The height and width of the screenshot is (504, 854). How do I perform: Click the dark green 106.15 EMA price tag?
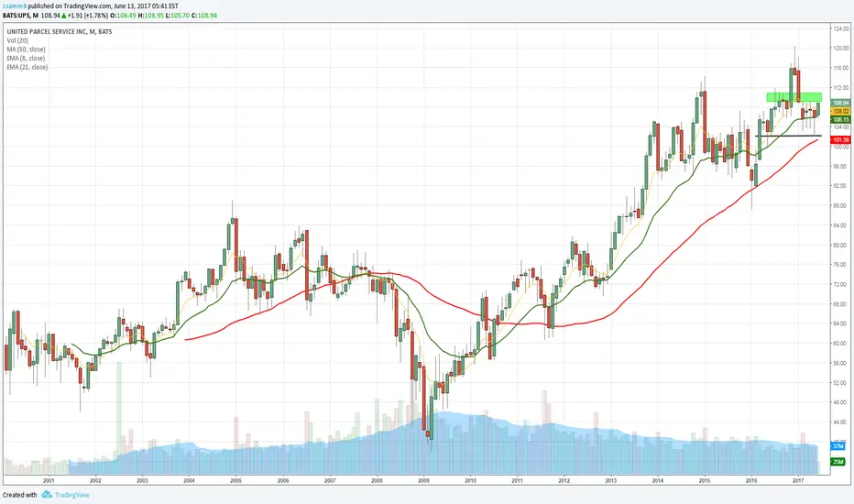840,119
